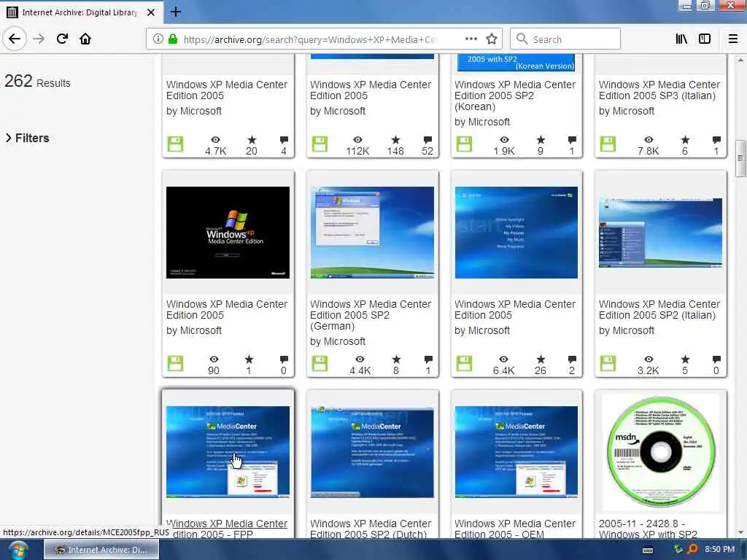Click page vertical scrollbar thumb
Image resolution: width=747 pixels, height=560 pixels.
point(740,158)
